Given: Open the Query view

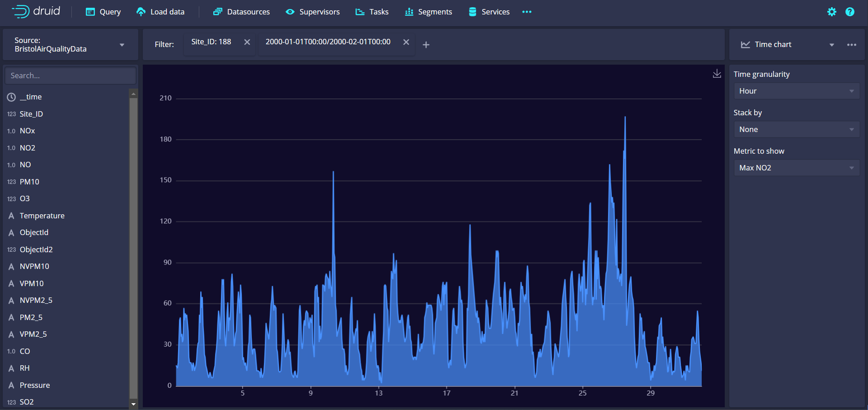Looking at the screenshot, I should pyautogui.click(x=103, y=12).
